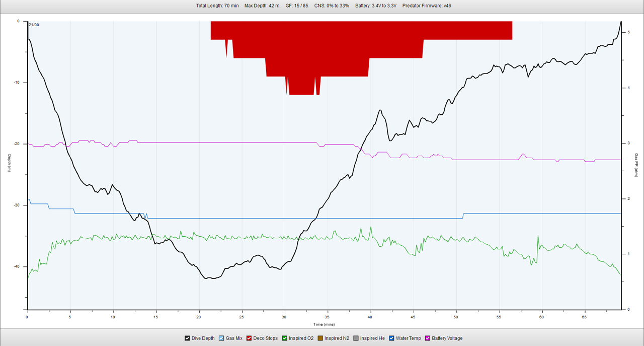
Task: Click the CNS 0% to 33% readout
Action: tap(332, 6)
